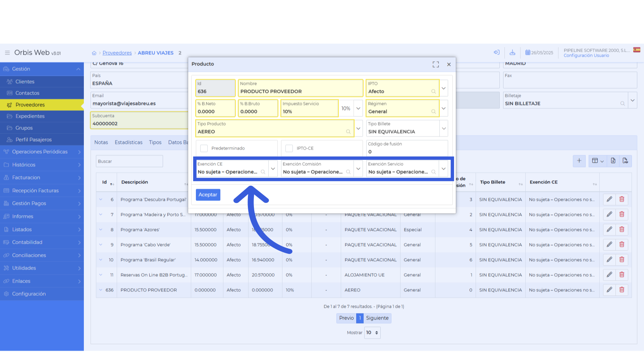The width and height of the screenshot is (644, 362).
Task: Expand row 636 details chevron
Action: (x=101, y=290)
